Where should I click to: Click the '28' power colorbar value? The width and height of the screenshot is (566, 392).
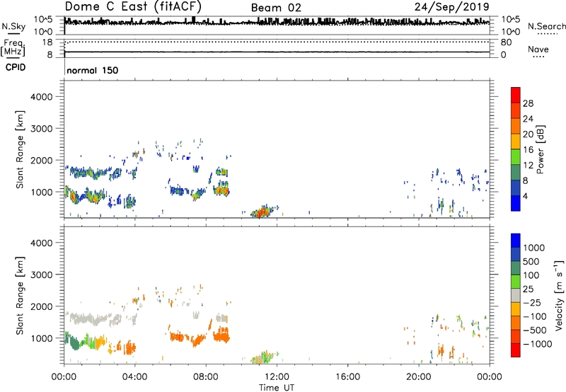528,103
